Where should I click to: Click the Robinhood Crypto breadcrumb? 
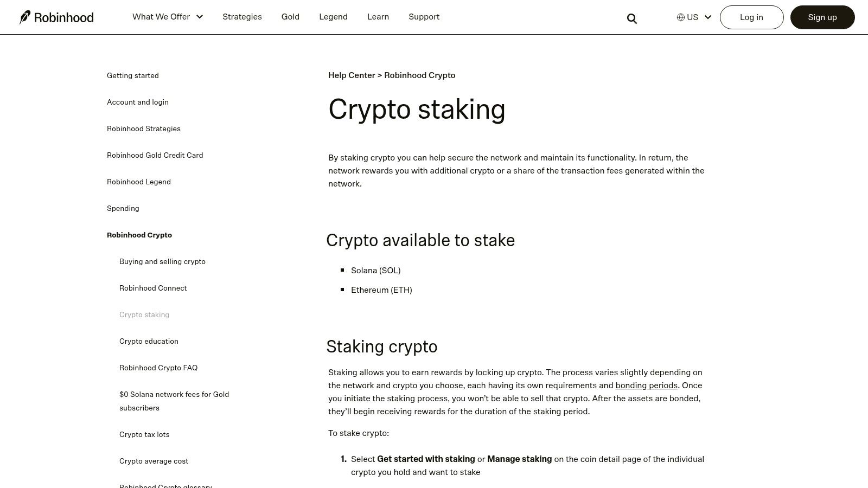pyautogui.click(x=419, y=75)
